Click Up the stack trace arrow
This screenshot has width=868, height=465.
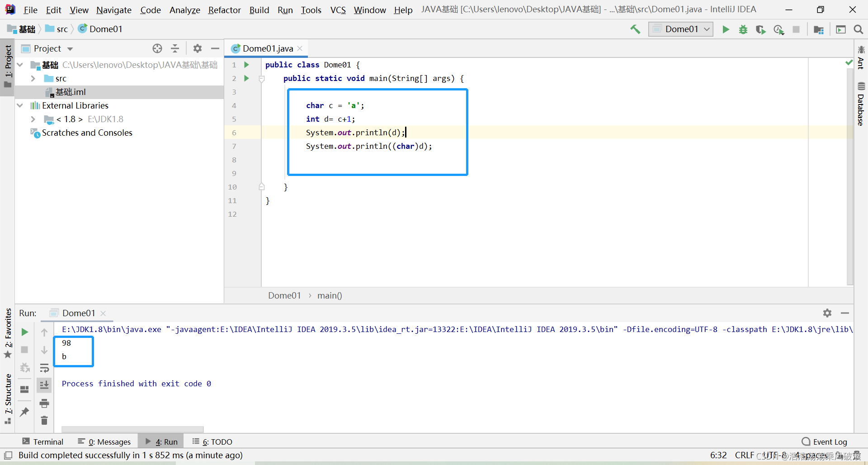click(x=44, y=332)
